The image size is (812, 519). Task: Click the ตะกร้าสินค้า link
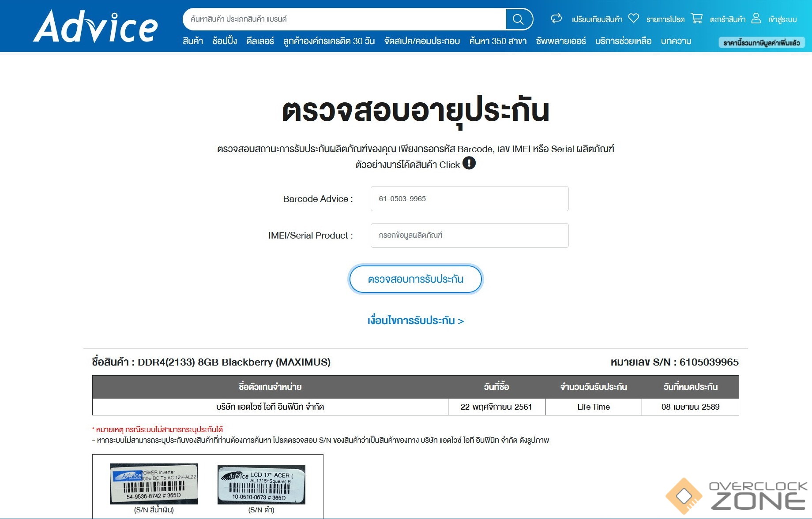coord(728,19)
